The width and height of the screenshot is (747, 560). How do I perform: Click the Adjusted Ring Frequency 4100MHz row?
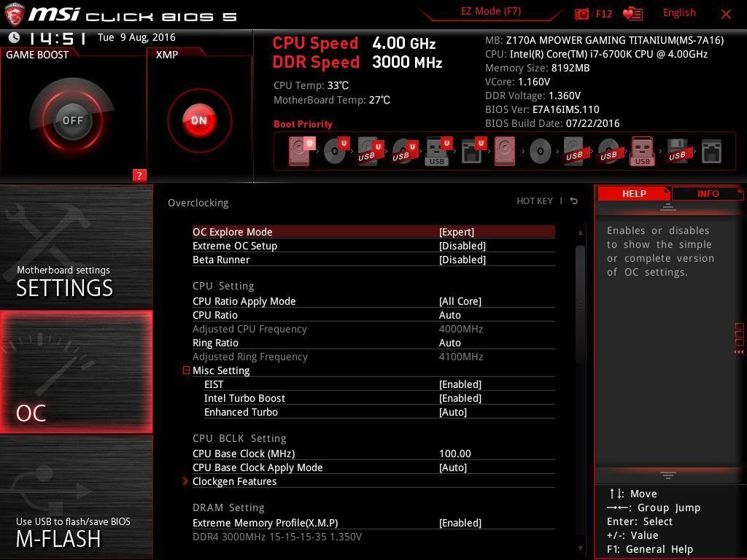pos(373,357)
